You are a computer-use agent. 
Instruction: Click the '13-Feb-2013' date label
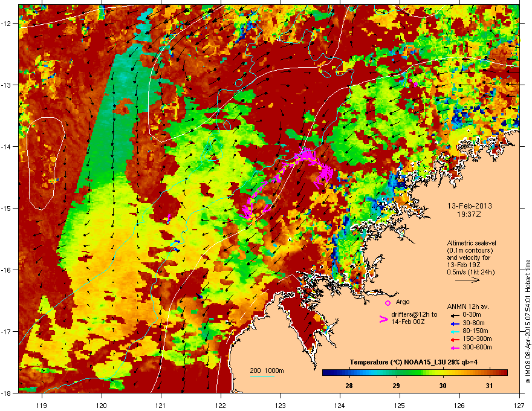click(x=469, y=206)
